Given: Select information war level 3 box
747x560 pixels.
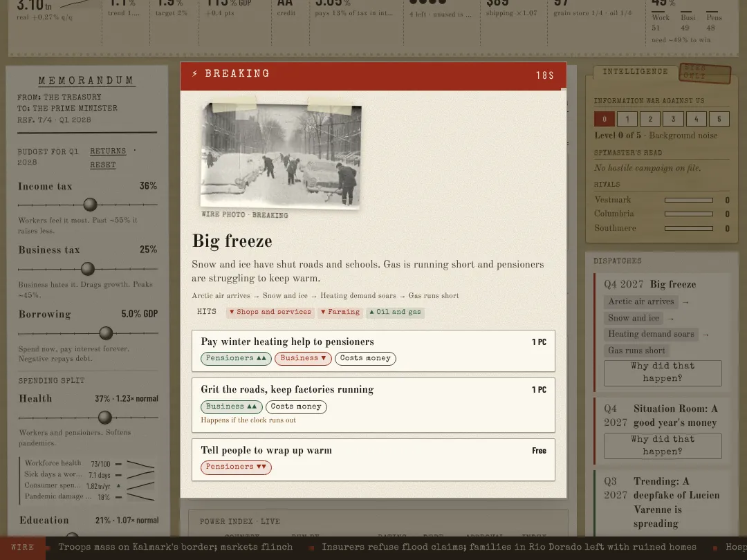Looking at the screenshot, I should [673, 119].
